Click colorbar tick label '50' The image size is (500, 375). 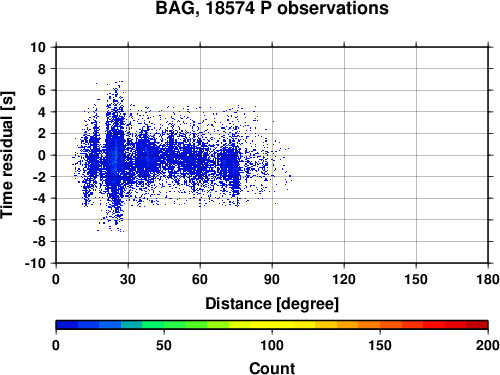click(164, 345)
